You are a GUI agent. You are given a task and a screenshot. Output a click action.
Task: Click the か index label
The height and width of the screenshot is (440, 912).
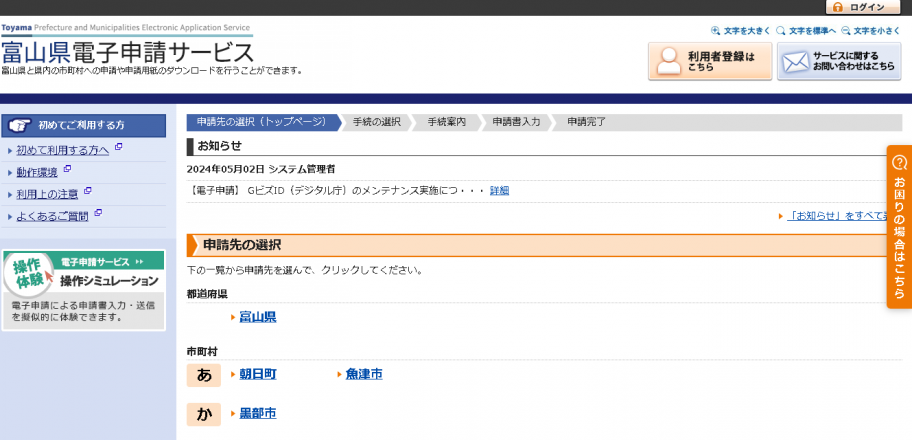(x=204, y=414)
